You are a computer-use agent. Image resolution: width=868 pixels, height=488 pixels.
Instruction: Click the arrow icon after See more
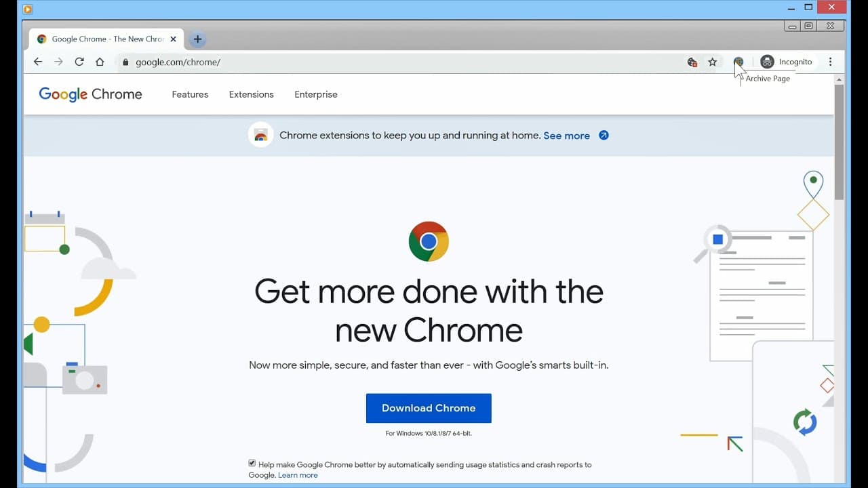[x=604, y=135]
